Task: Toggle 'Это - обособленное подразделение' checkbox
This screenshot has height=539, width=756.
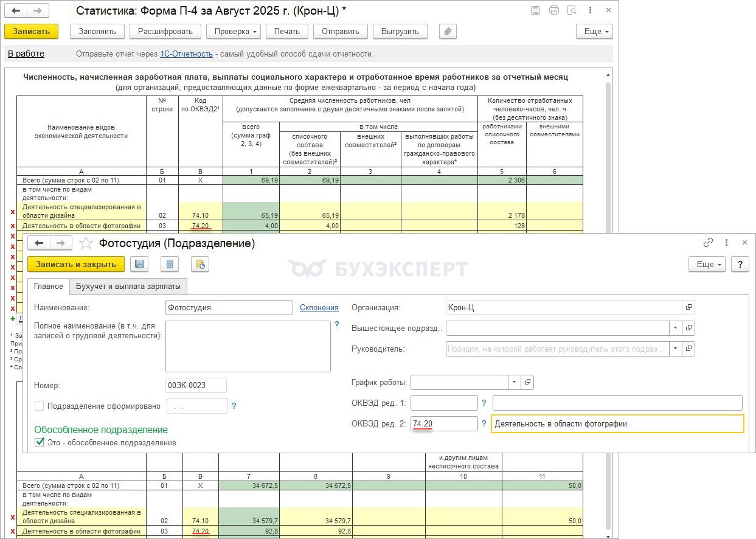Action: [40, 442]
